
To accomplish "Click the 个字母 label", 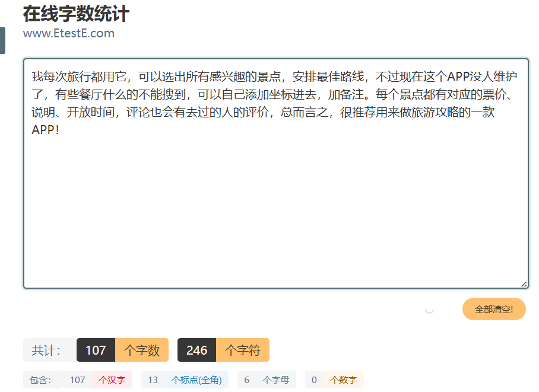I will pos(275,380).
